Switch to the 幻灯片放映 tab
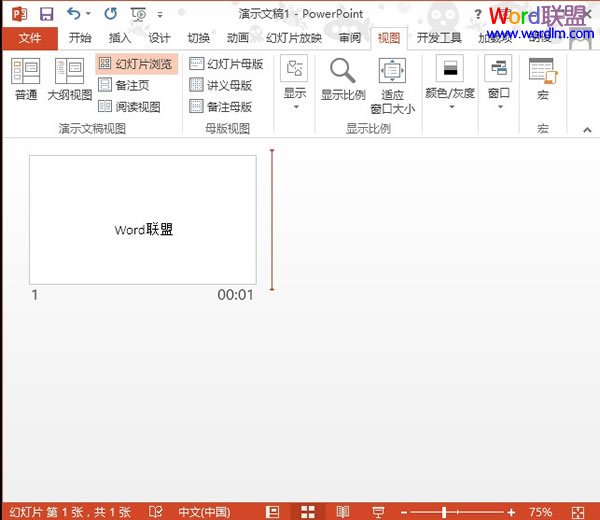The height and width of the screenshot is (520, 600). [x=294, y=38]
